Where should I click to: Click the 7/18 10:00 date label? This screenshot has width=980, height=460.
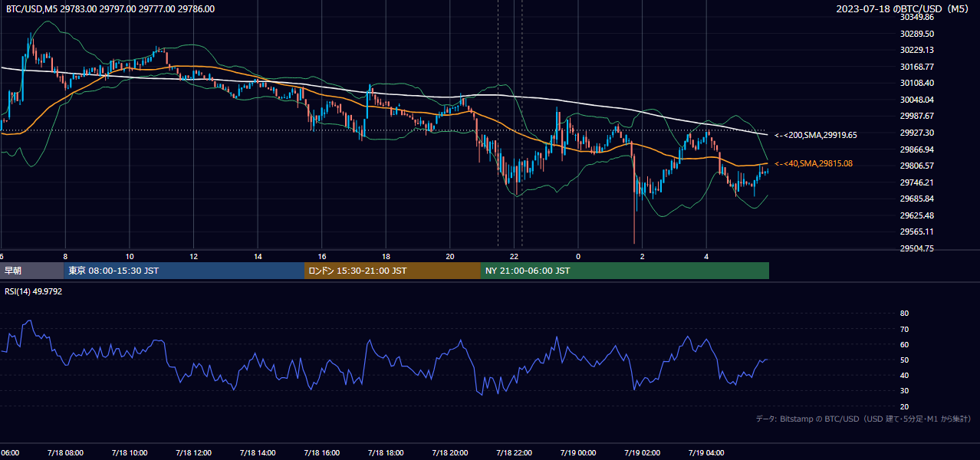(x=129, y=452)
